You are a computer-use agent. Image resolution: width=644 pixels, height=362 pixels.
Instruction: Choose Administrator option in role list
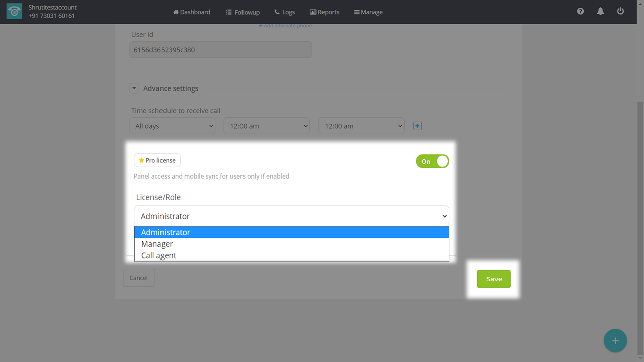pyautogui.click(x=166, y=232)
